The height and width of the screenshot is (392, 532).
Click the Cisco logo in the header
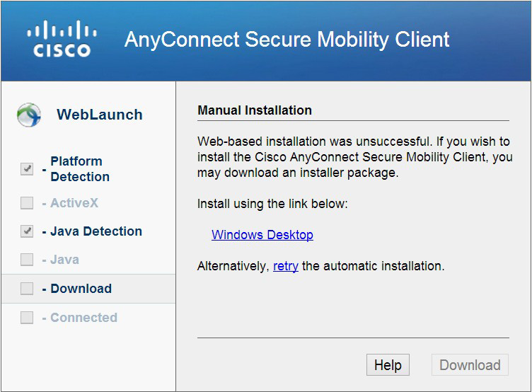point(62,39)
